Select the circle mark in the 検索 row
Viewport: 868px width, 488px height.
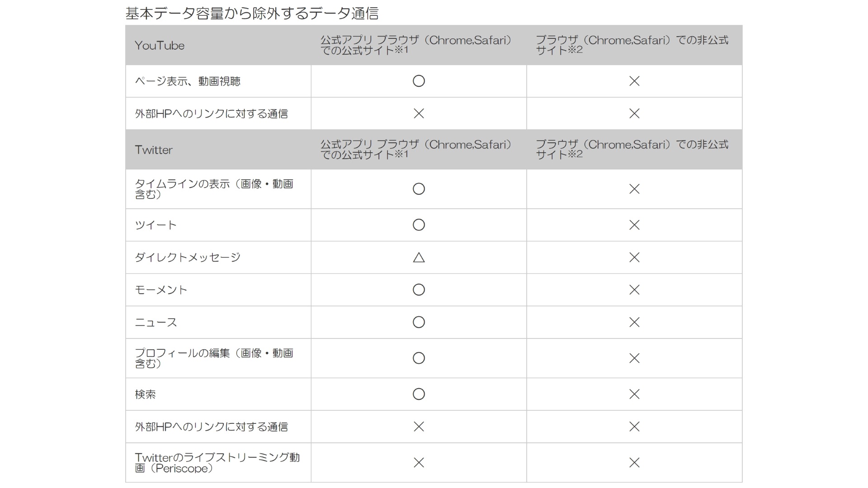[x=419, y=394]
